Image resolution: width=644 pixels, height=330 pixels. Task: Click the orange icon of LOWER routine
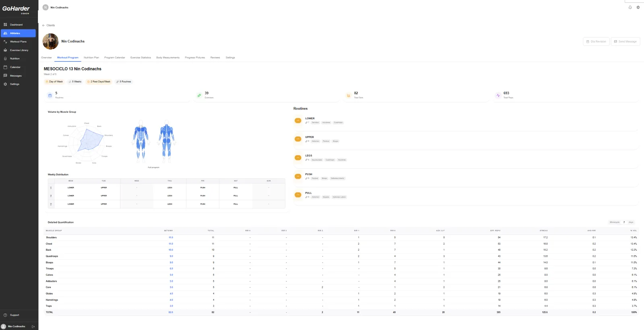coord(298,120)
